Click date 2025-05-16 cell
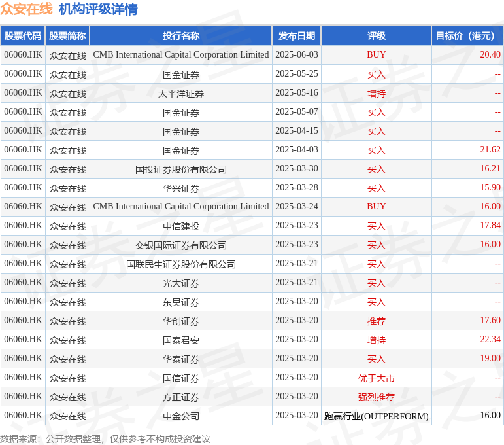This screenshot has height=445, width=504. point(297,93)
